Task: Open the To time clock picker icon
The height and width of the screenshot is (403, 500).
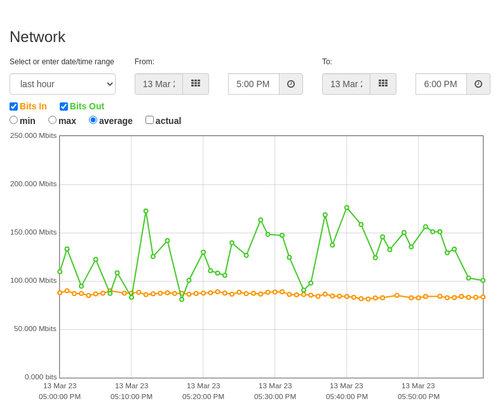Action: tap(478, 84)
